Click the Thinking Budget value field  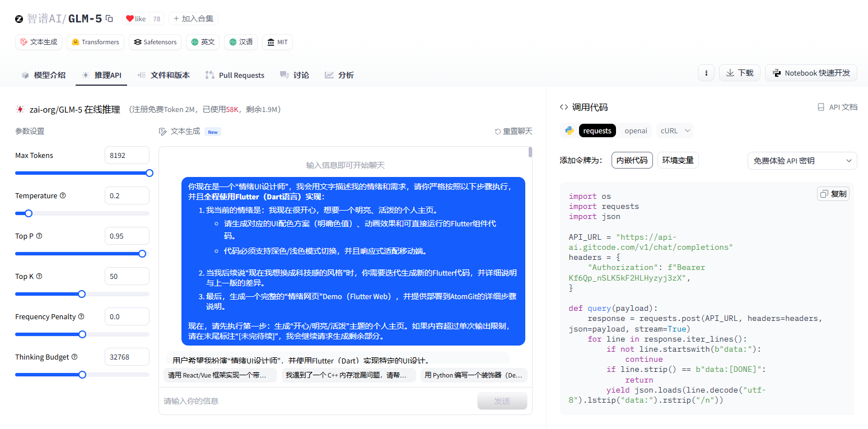[127, 357]
